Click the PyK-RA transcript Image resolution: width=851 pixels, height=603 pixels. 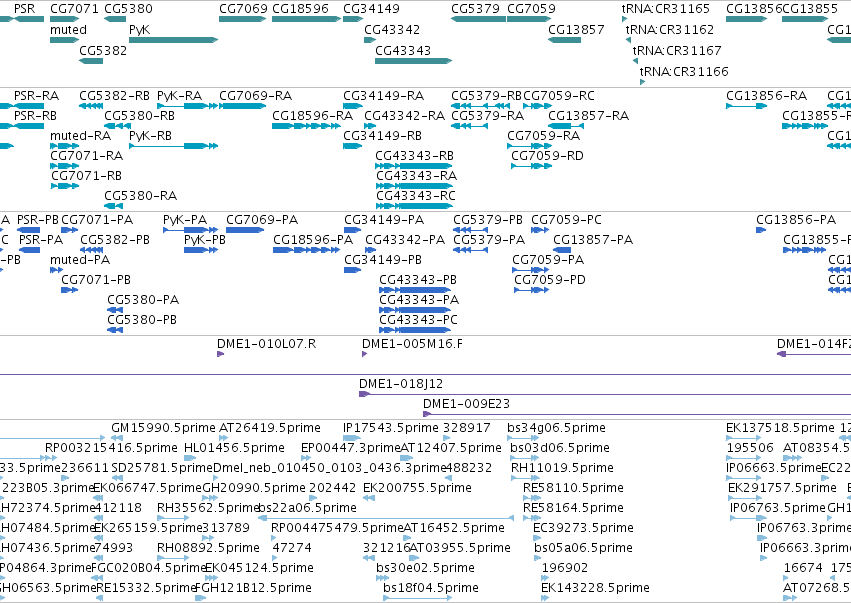click(188, 106)
